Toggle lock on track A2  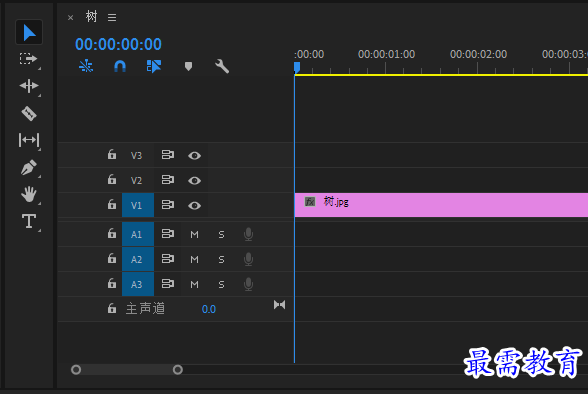click(x=112, y=258)
